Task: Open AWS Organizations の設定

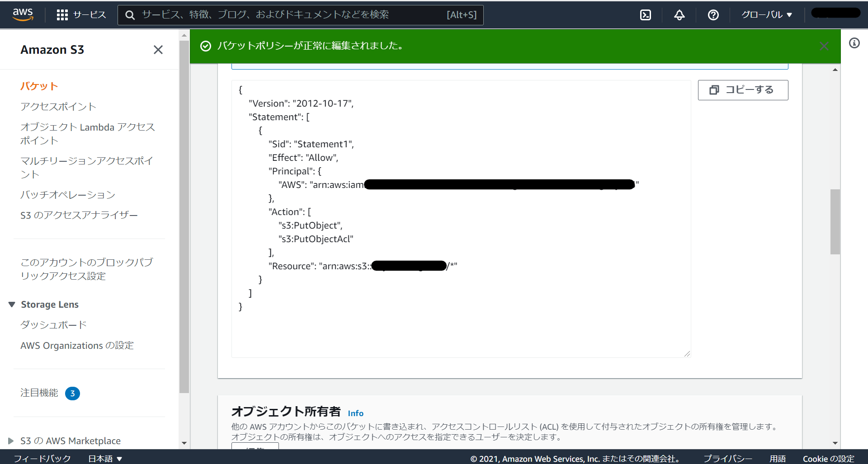Action: [77, 346]
